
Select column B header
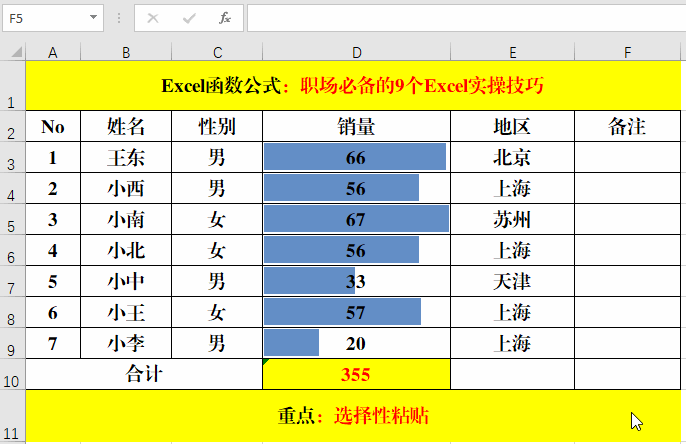pyautogui.click(x=126, y=52)
